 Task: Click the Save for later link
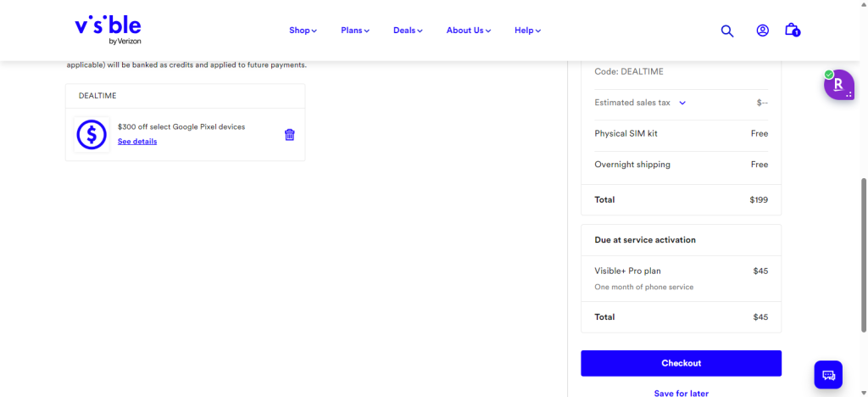coord(681,393)
